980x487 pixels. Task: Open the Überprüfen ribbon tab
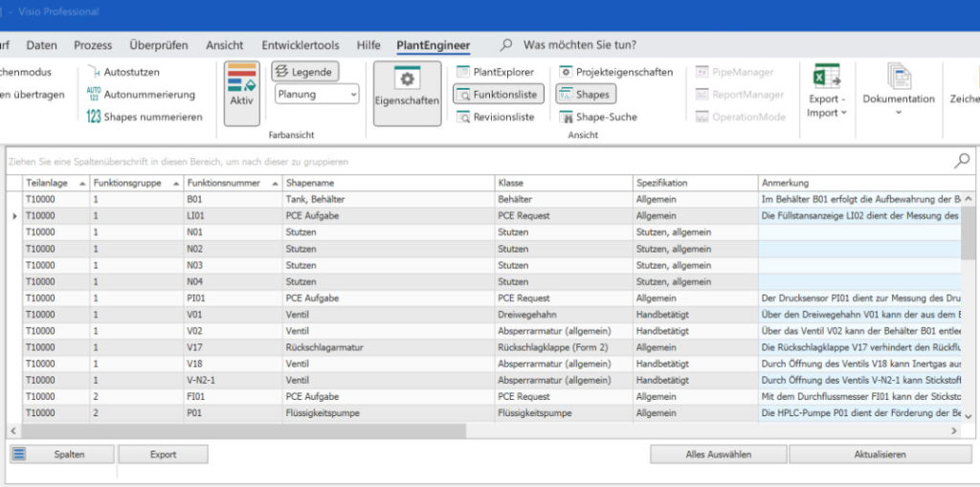coord(158,45)
